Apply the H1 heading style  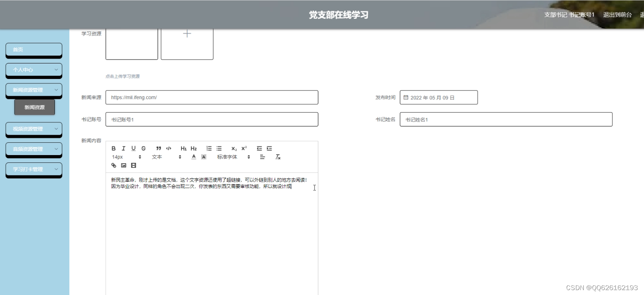tap(184, 149)
